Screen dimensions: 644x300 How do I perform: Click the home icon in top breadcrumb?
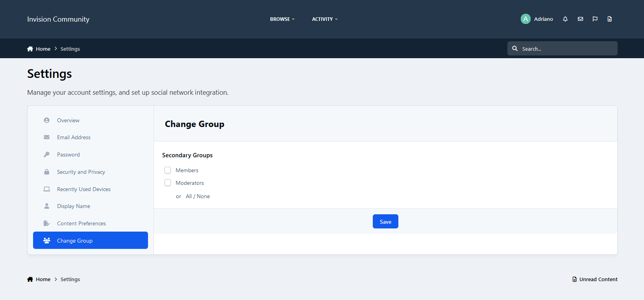30,49
